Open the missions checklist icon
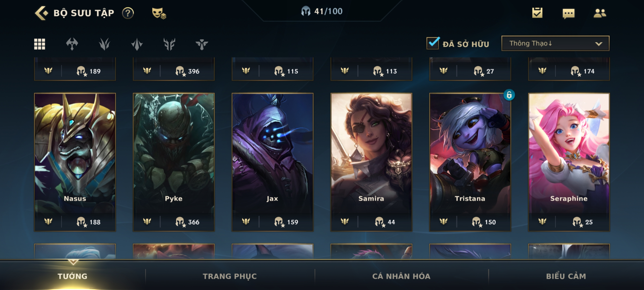The height and width of the screenshot is (290, 644). point(537,13)
